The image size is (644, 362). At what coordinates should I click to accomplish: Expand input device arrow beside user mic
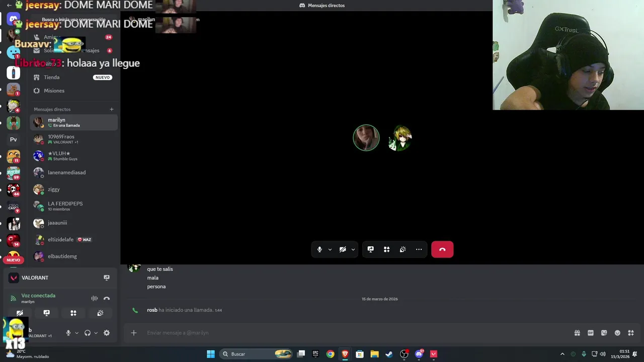tap(76, 333)
